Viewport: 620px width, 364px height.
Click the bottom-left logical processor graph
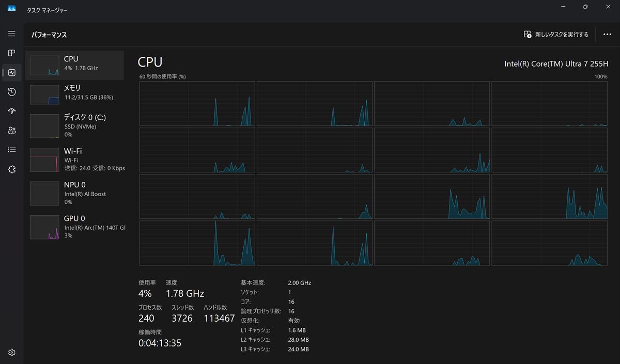click(197, 243)
